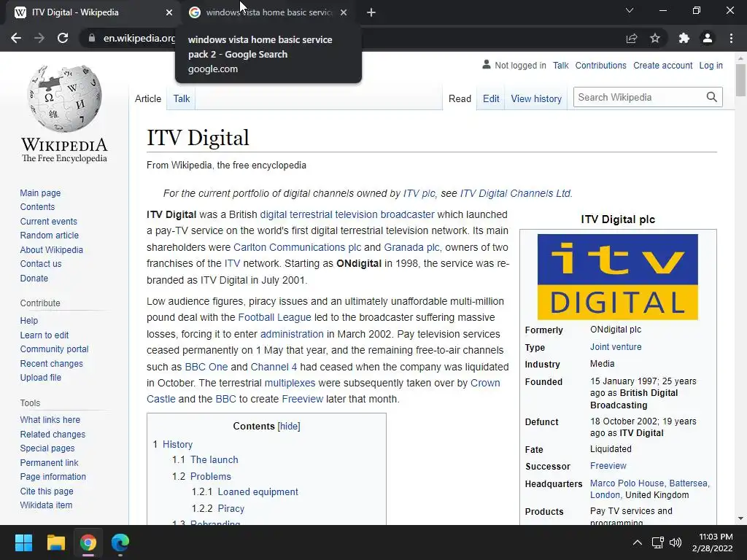Open the Donate link
Viewport: 747px width, 560px height.
pyautogui.click(x=34, y=278)
